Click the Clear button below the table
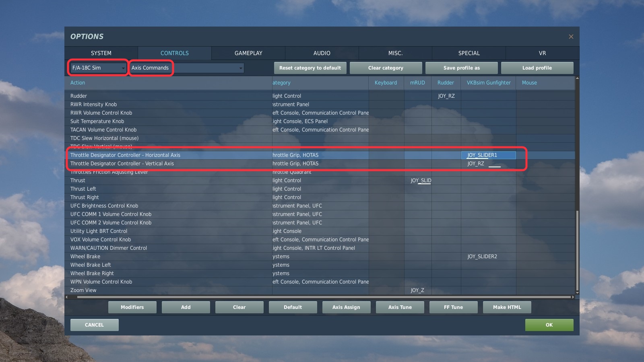 tap(239, 307)
